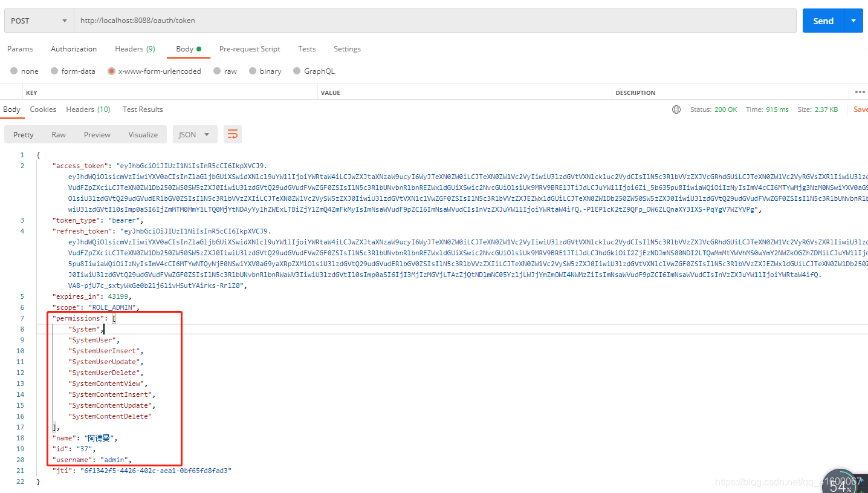Click the VALUE column header
This screenshot has height=493, width=868.
[x=330, y=93]
